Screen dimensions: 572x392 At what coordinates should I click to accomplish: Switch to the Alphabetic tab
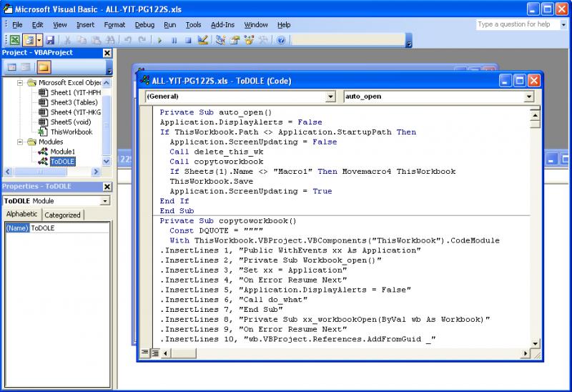22,215
